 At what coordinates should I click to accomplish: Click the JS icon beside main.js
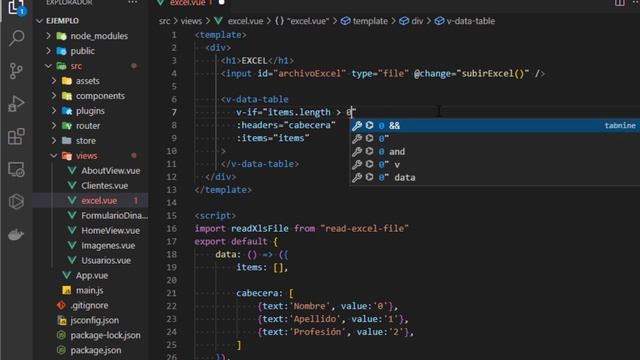coord(67,290)
